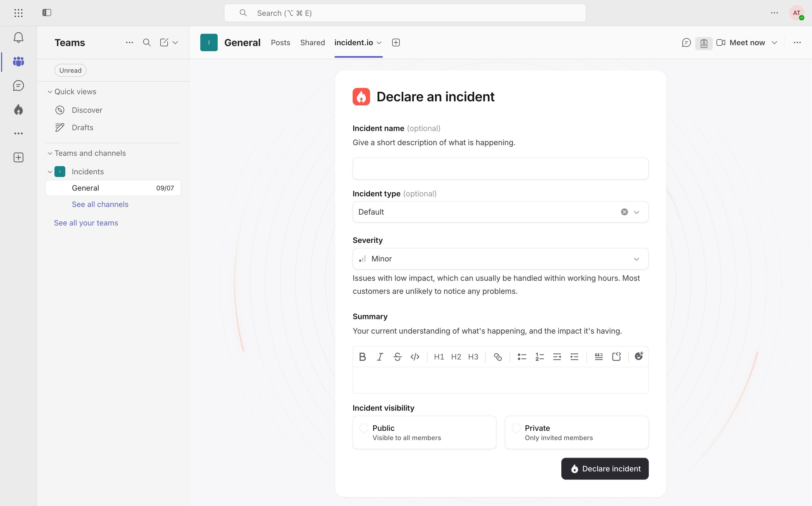Open channel more options ellipsis
This screenshot has width=812, height=506.
[x=797, y=42]
